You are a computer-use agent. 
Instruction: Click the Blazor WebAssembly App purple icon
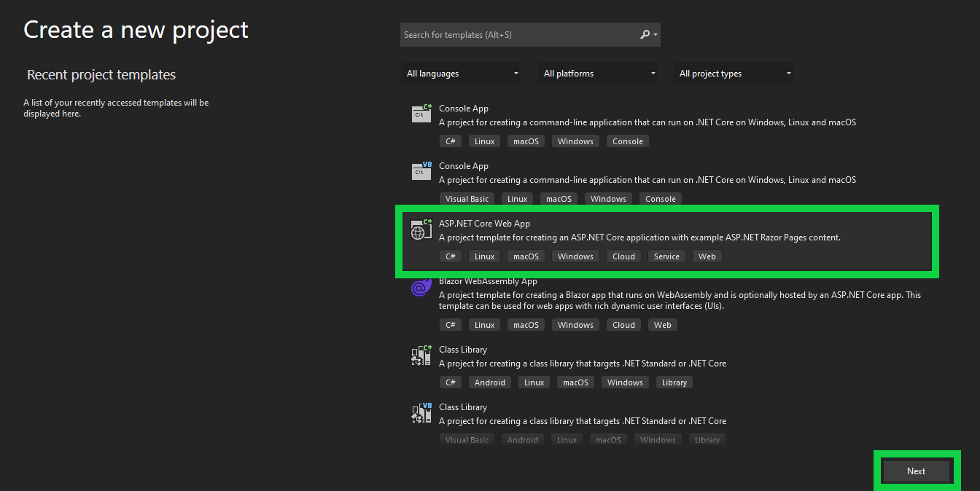pos(421,287)
